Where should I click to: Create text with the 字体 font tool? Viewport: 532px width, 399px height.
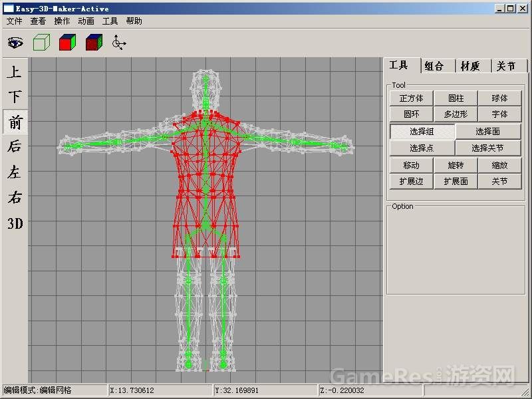click(x=500, y=114)
